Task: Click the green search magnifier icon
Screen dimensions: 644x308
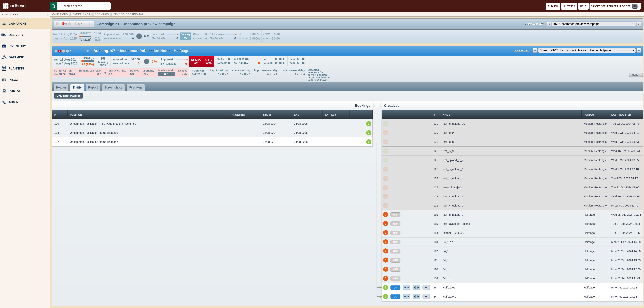Action: [53, 6]
